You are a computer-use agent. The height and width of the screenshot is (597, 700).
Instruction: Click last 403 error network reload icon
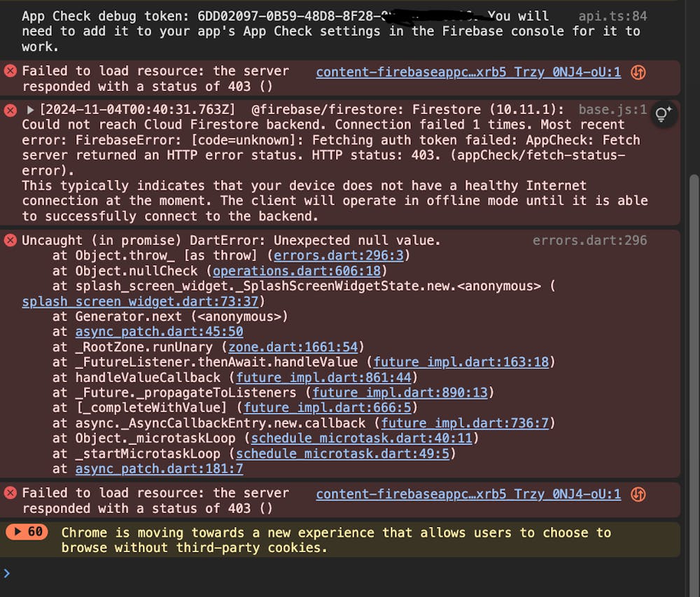638,494
